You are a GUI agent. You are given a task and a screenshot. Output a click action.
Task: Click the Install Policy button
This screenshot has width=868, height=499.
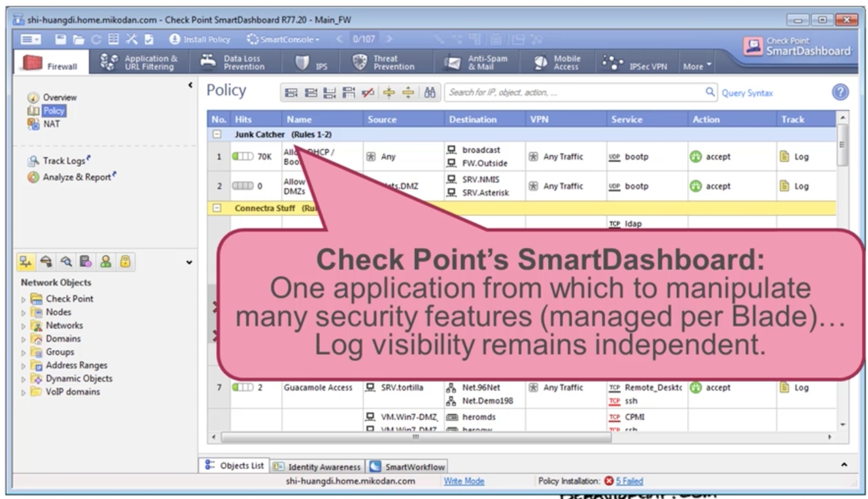coord(200,40)
